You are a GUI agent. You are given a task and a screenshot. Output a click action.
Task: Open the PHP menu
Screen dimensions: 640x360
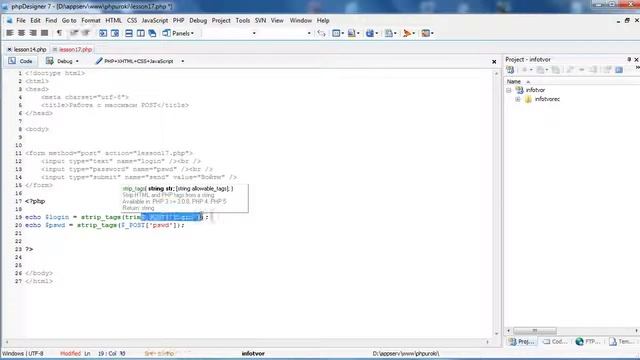[x=178, y=20]
